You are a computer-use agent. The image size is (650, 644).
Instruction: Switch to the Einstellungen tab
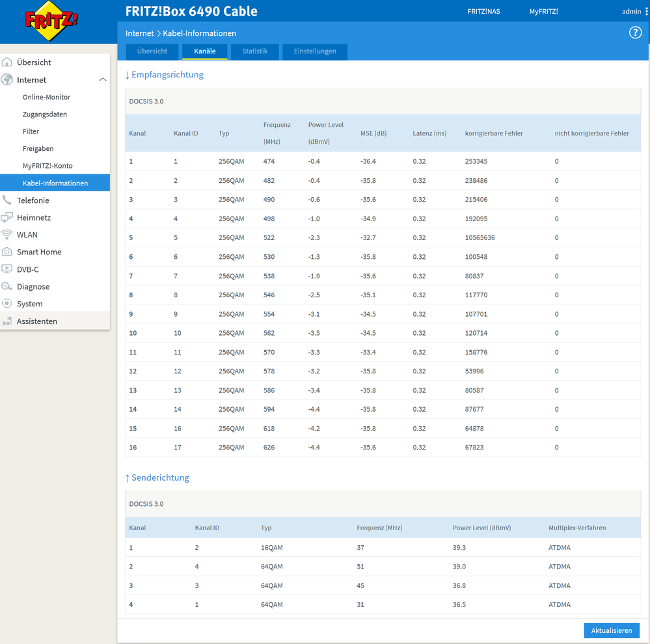coord(315,51)
